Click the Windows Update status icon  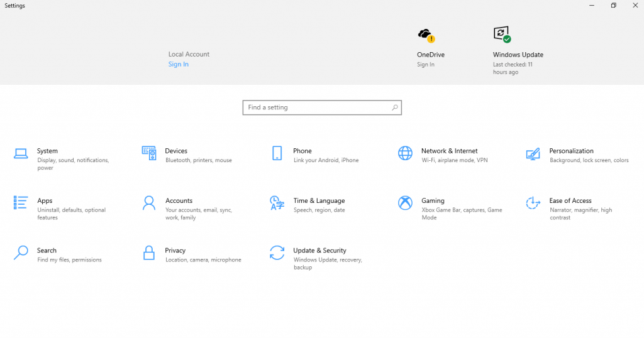coord(502,35)
